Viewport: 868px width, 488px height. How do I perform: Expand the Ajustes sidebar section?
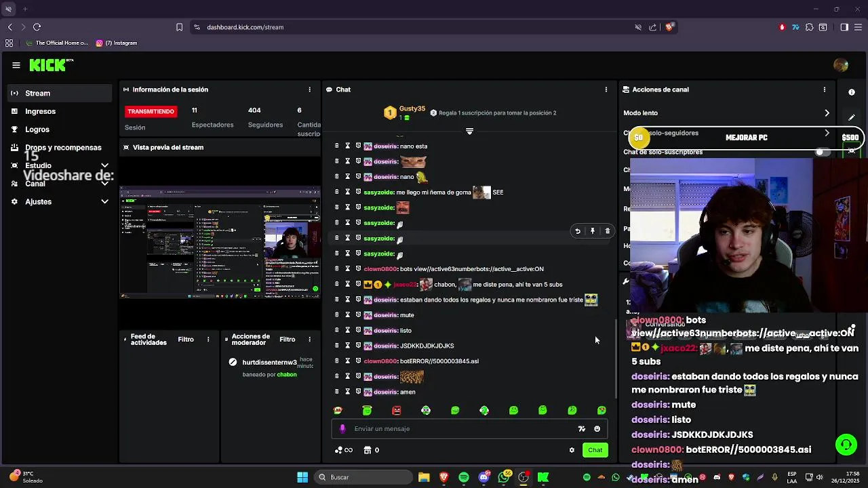point(105,201)
